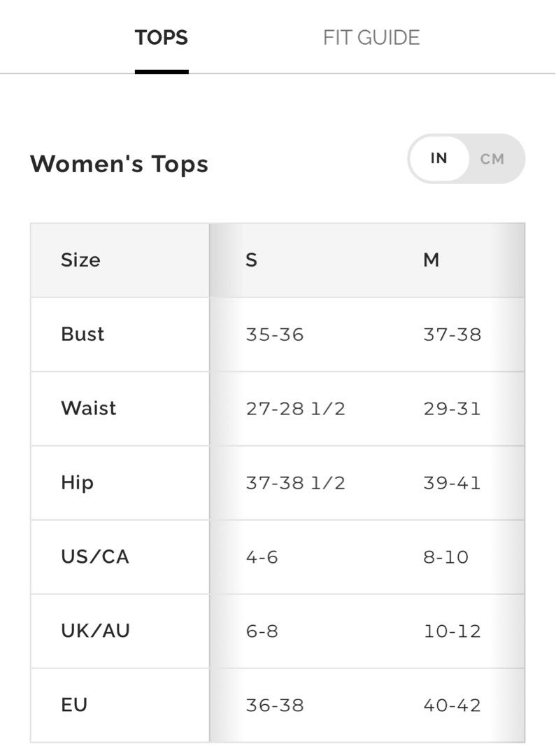Click the 8-10 US/CA size value
This screenshot has width=556, height=756.
tap(446, 557)
